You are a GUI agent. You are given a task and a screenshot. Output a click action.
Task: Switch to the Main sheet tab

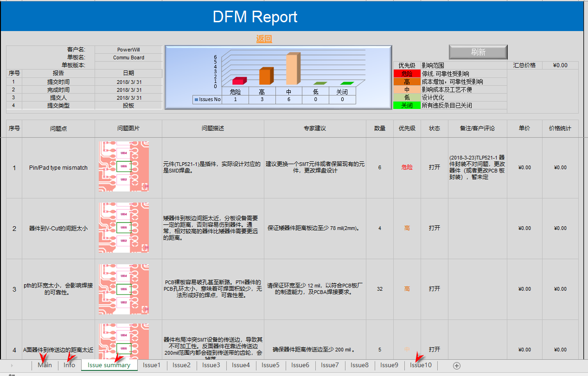click(x=45, y=365)
